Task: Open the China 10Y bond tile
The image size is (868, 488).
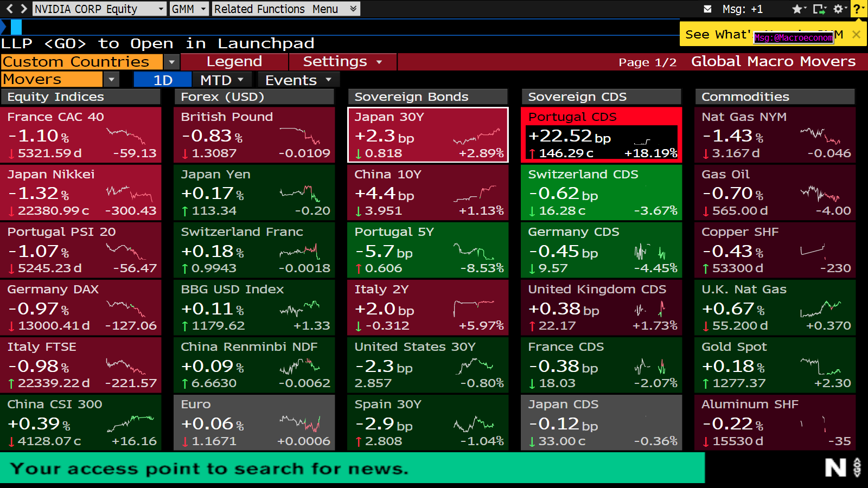Action: pos(427,192)
